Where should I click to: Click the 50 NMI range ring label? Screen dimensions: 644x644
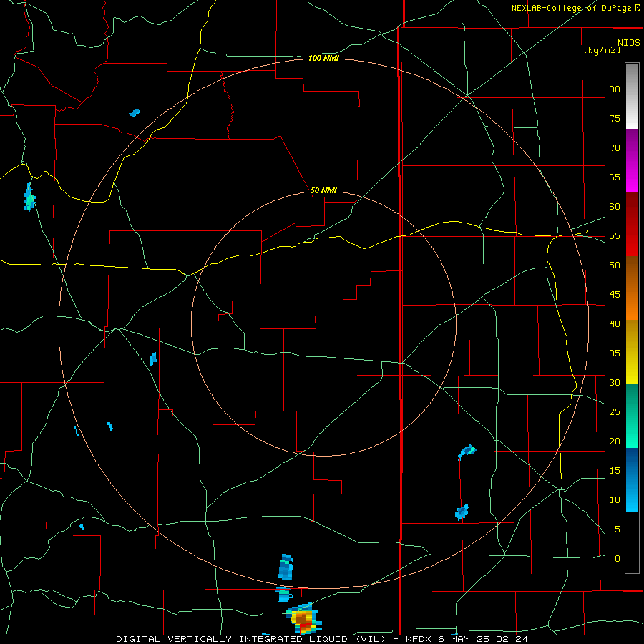coord(323,190)
